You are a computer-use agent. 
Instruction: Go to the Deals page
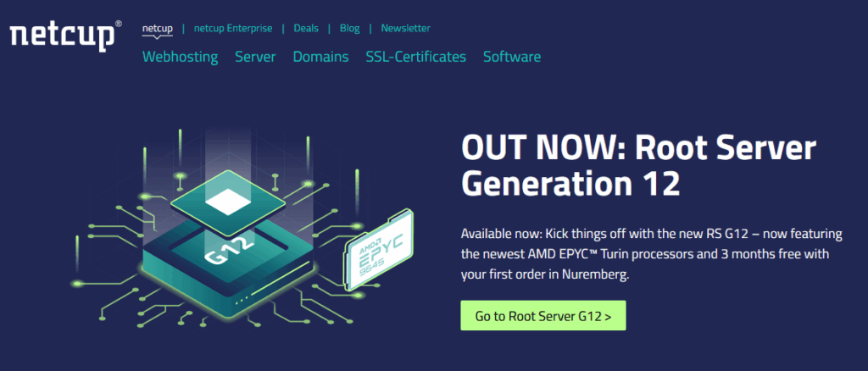click(x=306, y=28)
